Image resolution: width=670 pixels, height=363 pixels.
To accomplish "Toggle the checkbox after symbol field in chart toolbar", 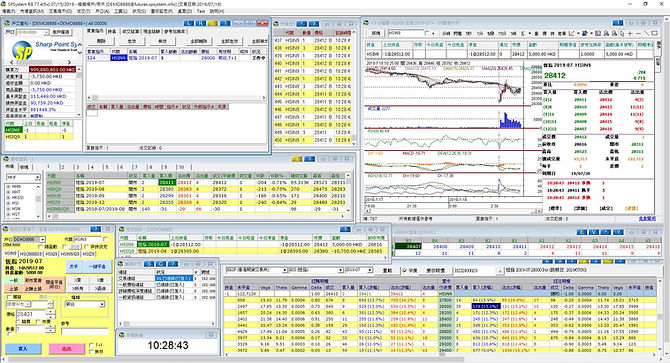I will pyautogui.click(x=427, y=33).
